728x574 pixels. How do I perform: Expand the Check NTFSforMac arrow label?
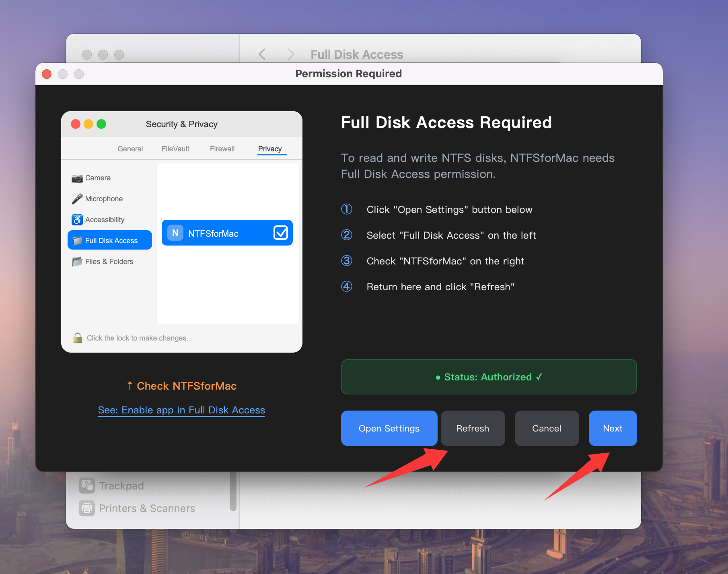181,386
